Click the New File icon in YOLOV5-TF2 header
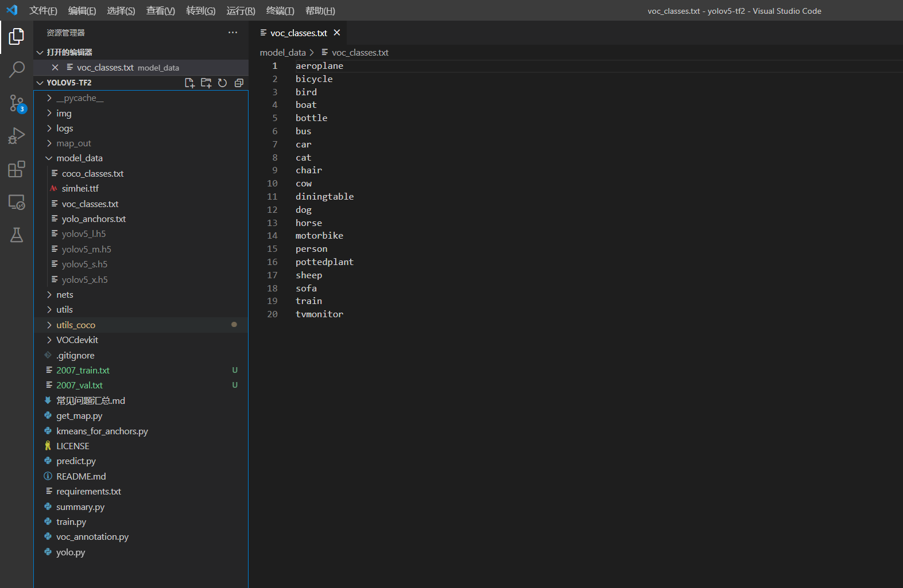 click(190, 83)
